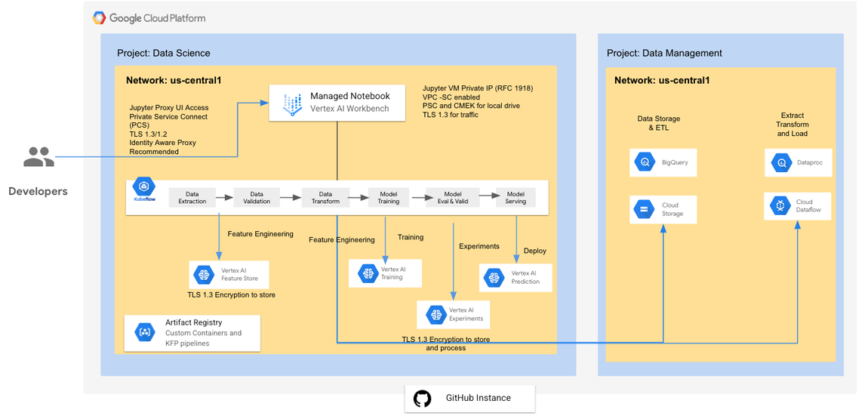Click 'PSC and CMEK for local drive' text
Image resolution: width=868 pixels, height=419 pixels.
[x=469, y=105]
